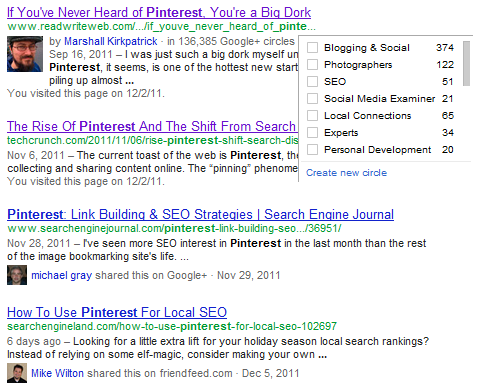This screenshot has width=478, height=388.
Task: Enable the Social Media Examiner circle checkbox
Action: (312, 99)
